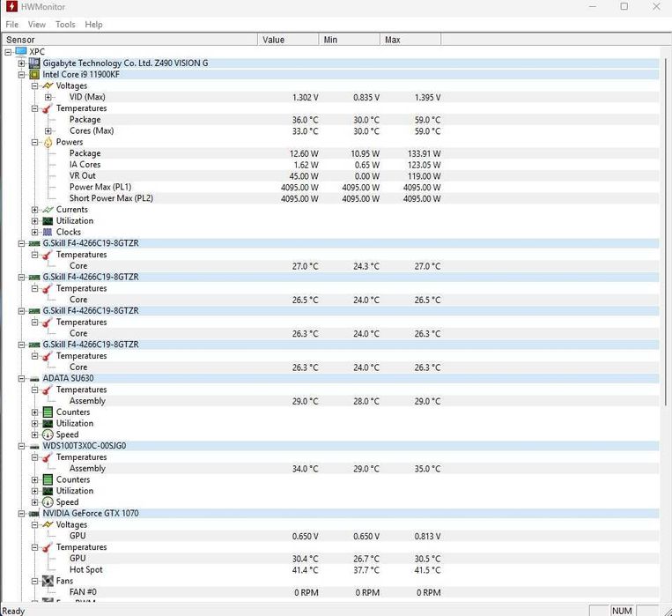Viewport: 672px width, 616px height.
Task: Click the 0.813 V GPU max voltage
Action: point(427,536)
